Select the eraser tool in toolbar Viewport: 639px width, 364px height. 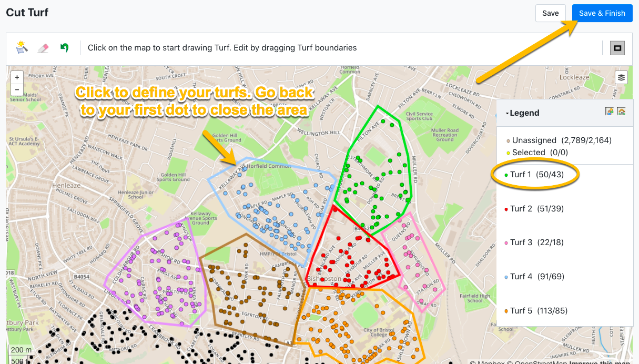coord(43,48)
